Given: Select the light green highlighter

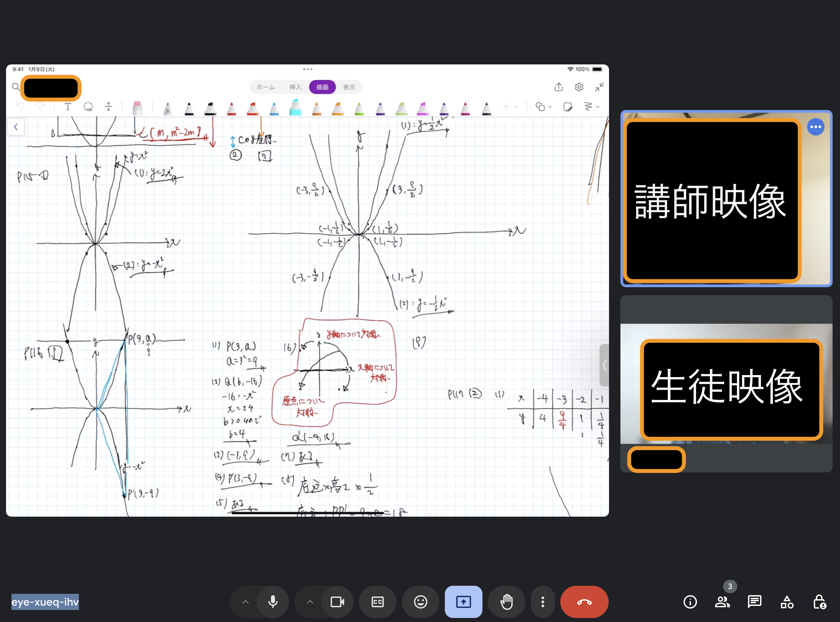Looking at the screenshot, I should point(402,108).
